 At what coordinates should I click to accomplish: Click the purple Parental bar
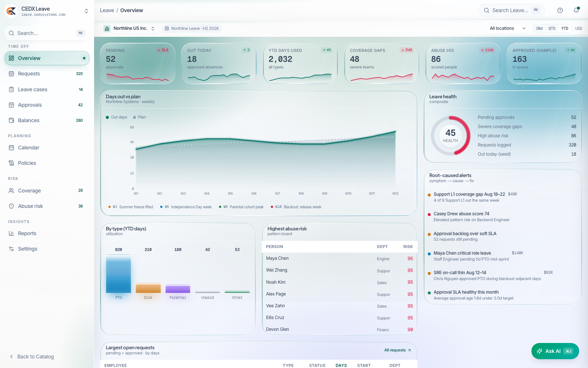coord(178,289)
